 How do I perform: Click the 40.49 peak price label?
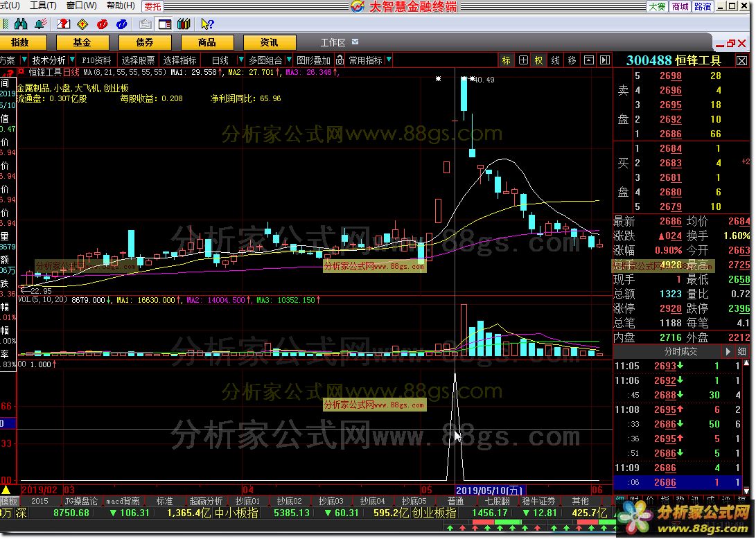click(x=484, y=80)
